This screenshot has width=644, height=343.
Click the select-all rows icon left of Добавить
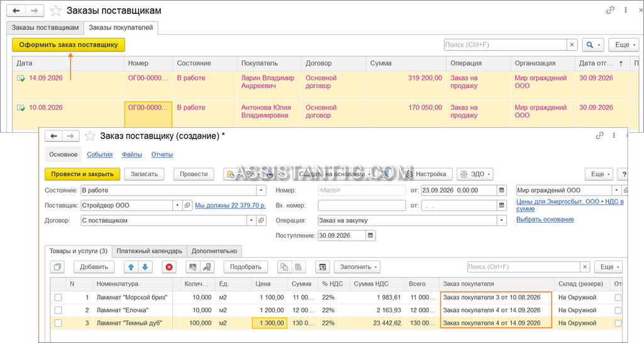(57, 267)
